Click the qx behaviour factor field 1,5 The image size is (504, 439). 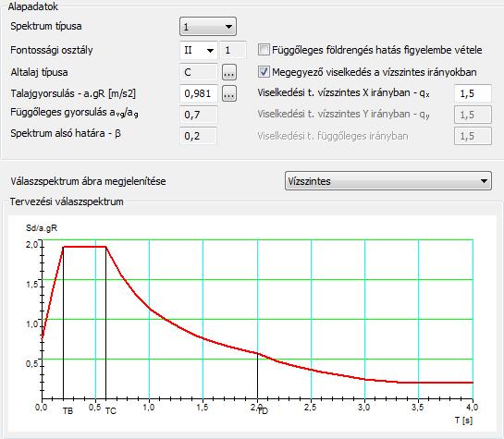tap(473, 93)
